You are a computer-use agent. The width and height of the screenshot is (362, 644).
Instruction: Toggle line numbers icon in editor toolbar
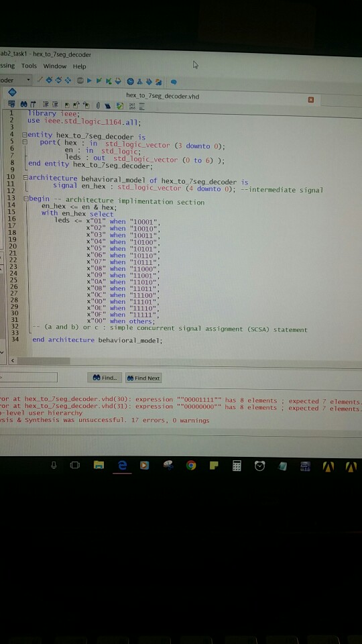132,106
